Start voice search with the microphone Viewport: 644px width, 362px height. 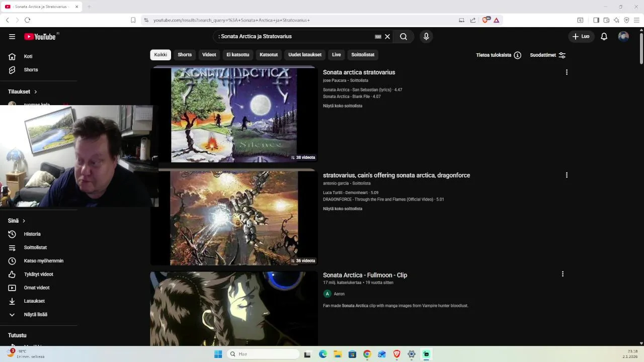(426, 36)
